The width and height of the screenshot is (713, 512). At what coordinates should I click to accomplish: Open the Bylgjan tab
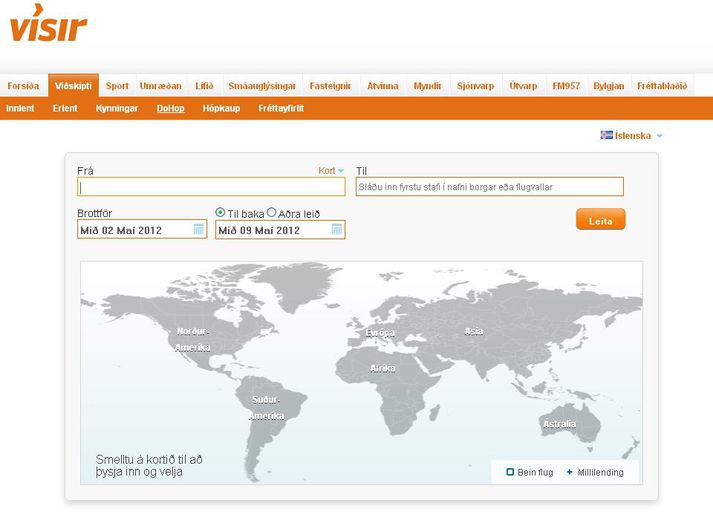(x=608, y=85)
